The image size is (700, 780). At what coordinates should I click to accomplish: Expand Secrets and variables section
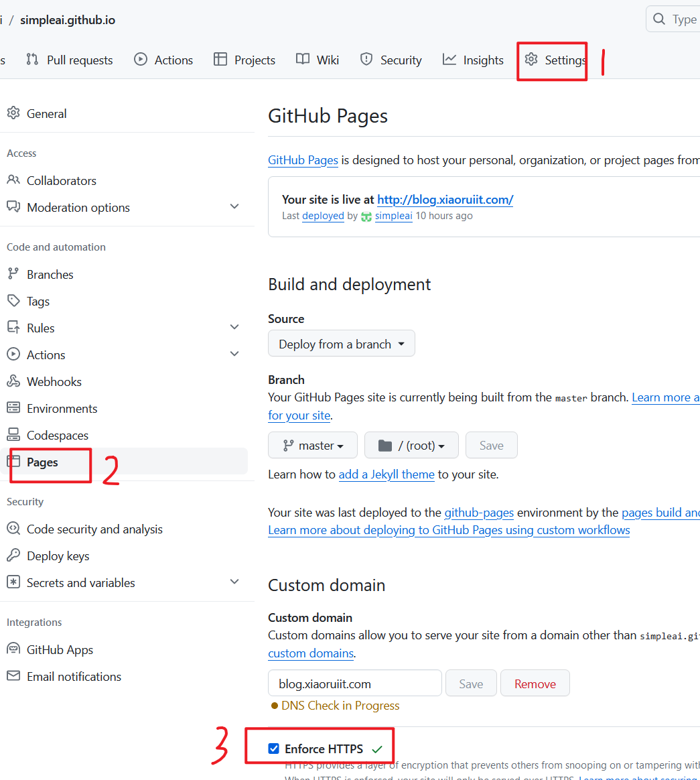pyautogui.click(x=234, y=582)
